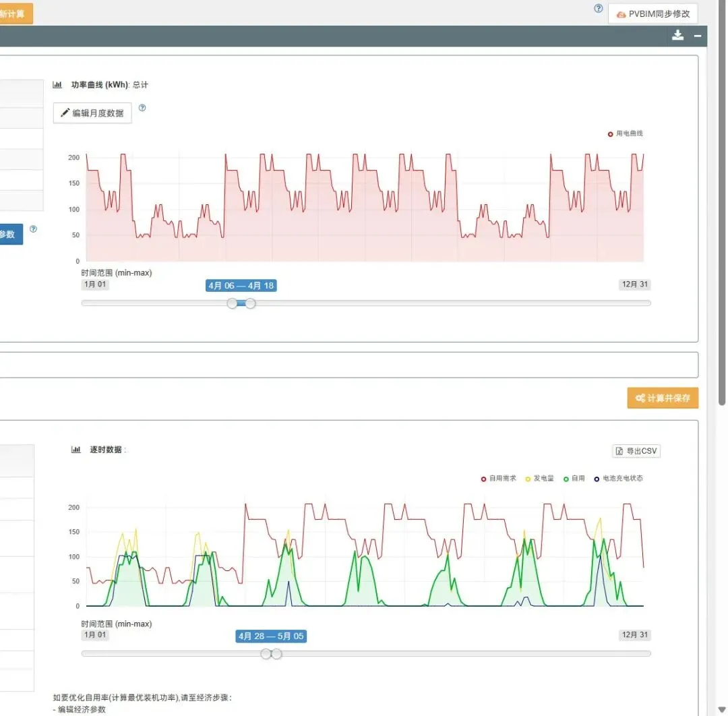Click 导出CSV button
The image size is (728, 716).
tap(636, 451)
